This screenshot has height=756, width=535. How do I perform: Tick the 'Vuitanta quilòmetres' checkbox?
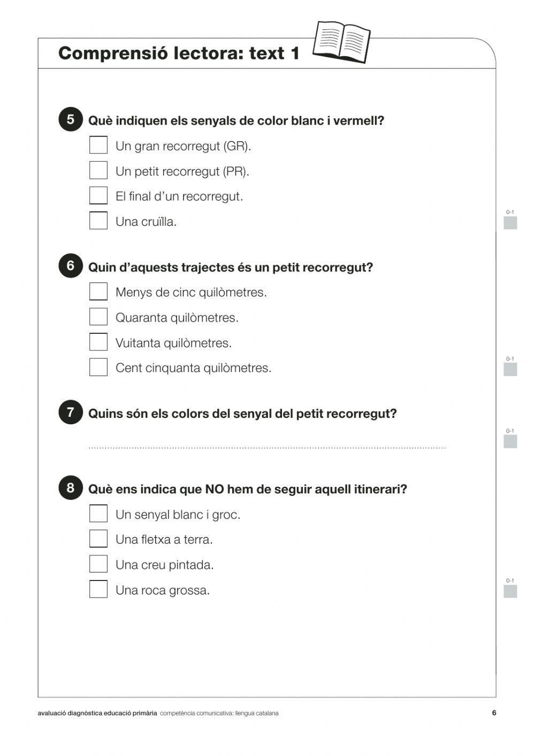click(98, 341)
